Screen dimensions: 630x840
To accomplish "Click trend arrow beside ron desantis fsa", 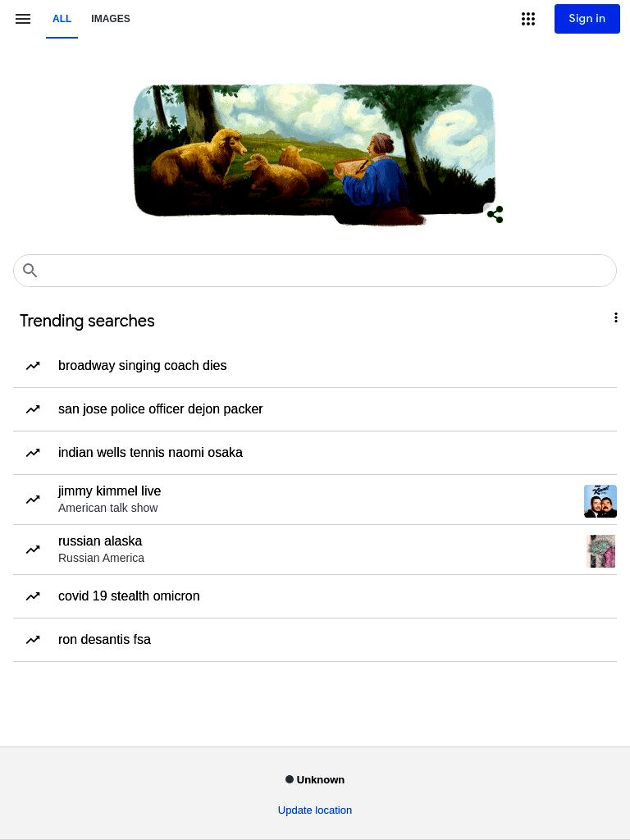I will point(33,639).
